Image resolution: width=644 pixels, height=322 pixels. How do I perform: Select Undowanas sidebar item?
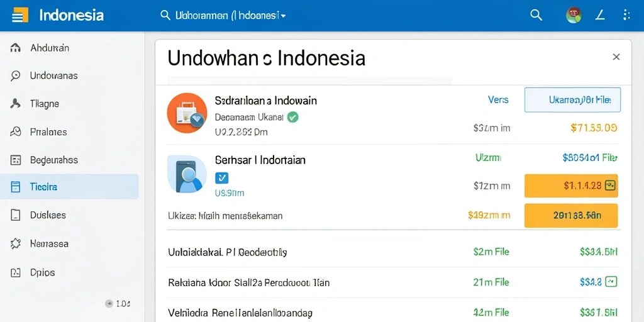pyautogui.click(x=54, y=75)
